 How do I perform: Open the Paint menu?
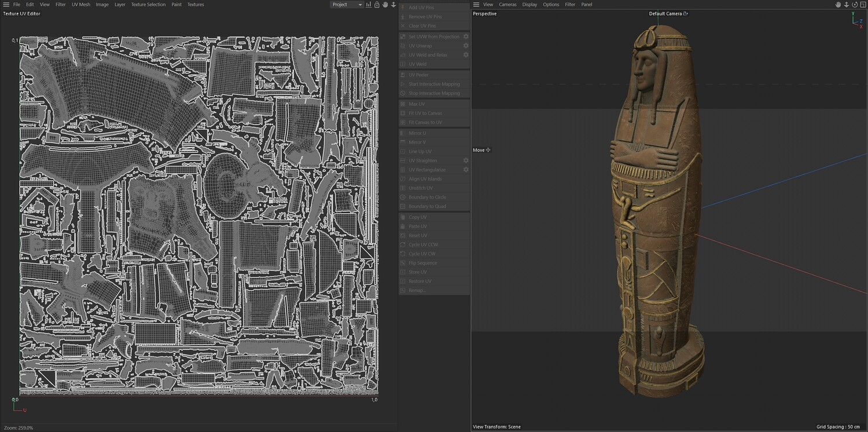click(176, 5)
